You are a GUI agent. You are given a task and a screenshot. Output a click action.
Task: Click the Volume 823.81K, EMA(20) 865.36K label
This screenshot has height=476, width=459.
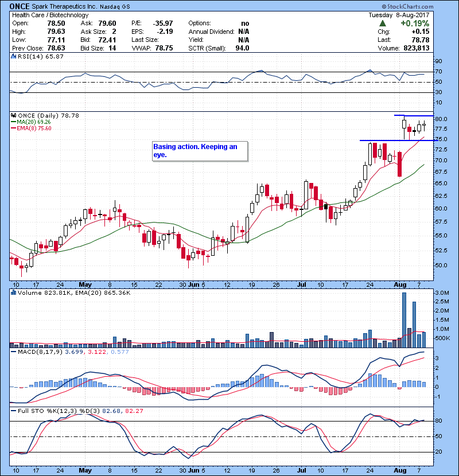(x=74, y=292)
